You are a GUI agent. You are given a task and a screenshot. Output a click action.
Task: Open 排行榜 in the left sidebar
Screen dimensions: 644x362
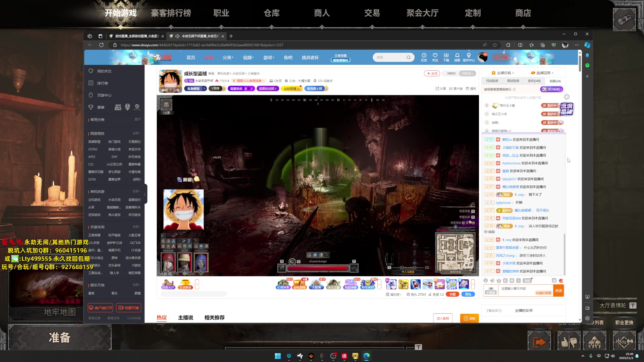point(98,83)
